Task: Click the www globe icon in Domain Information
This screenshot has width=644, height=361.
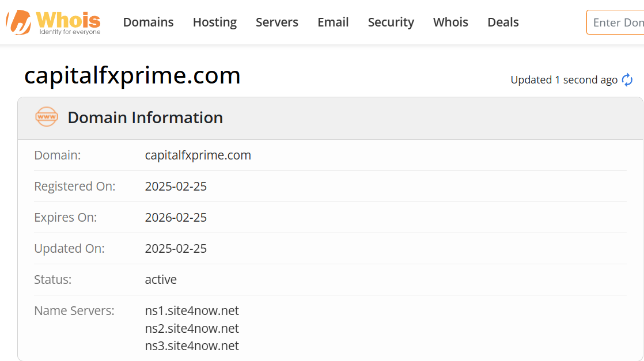Action: (x=47, y=117)
